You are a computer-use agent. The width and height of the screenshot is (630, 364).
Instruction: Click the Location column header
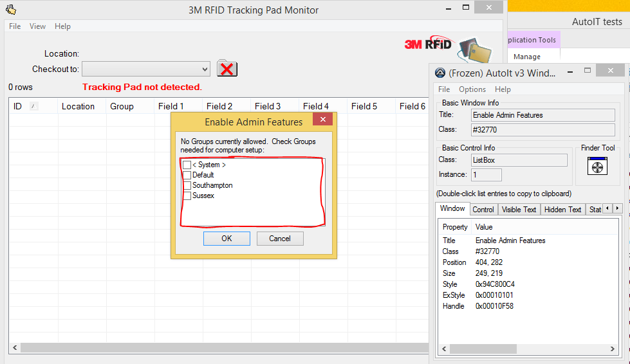[78, 106]
